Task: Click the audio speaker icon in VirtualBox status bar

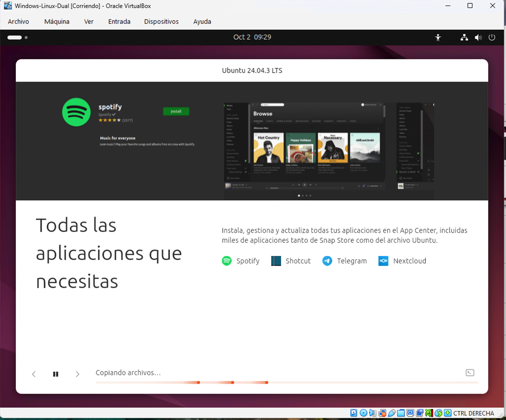Action: coord(373,413)
